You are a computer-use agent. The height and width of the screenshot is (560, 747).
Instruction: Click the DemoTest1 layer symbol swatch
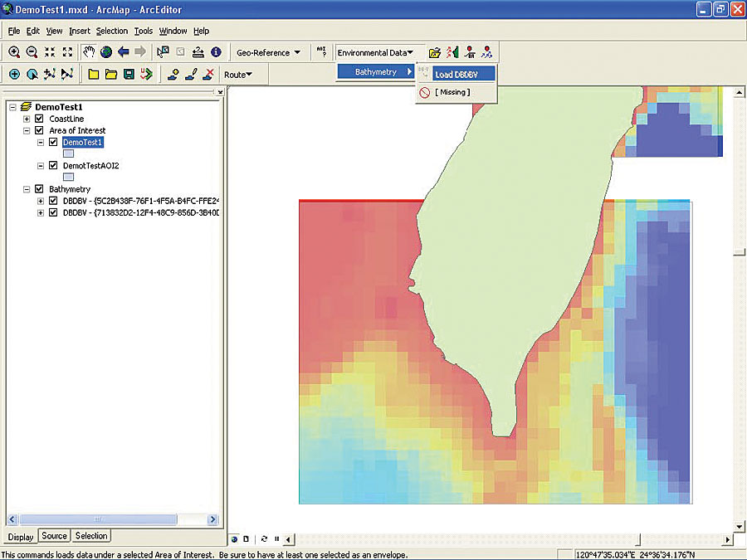pyautogui.click(x=69, y=153)
